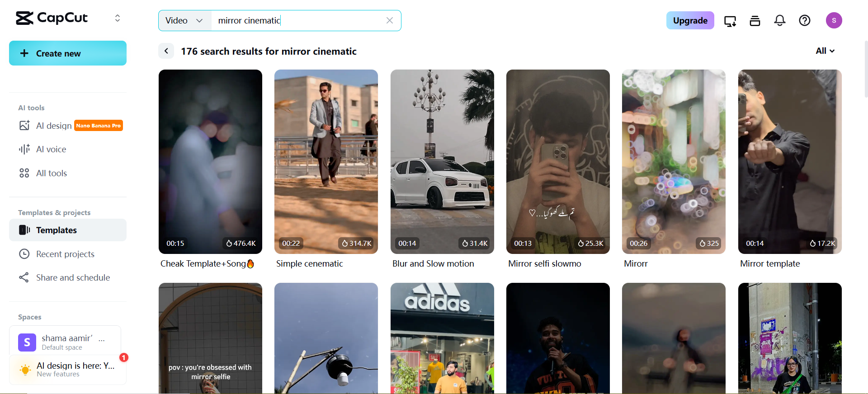The height and width of the screenshot is (394, 868).
Task: Click the CapCut logo
Action: point(52,18)
